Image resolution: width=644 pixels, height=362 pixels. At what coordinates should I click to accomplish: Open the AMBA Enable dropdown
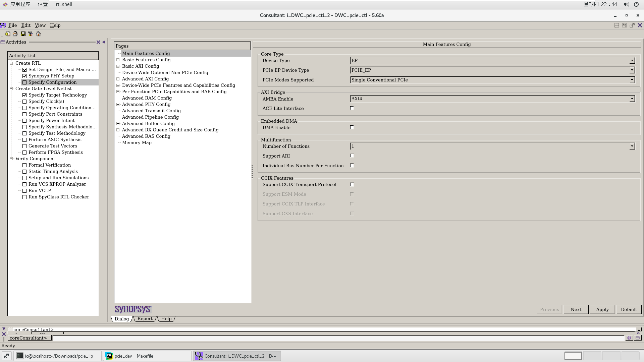click(632, 99)
